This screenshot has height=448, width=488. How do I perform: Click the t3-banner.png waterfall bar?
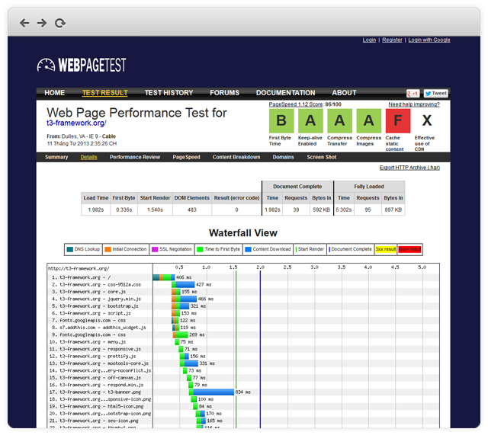(x=213, y=392)
